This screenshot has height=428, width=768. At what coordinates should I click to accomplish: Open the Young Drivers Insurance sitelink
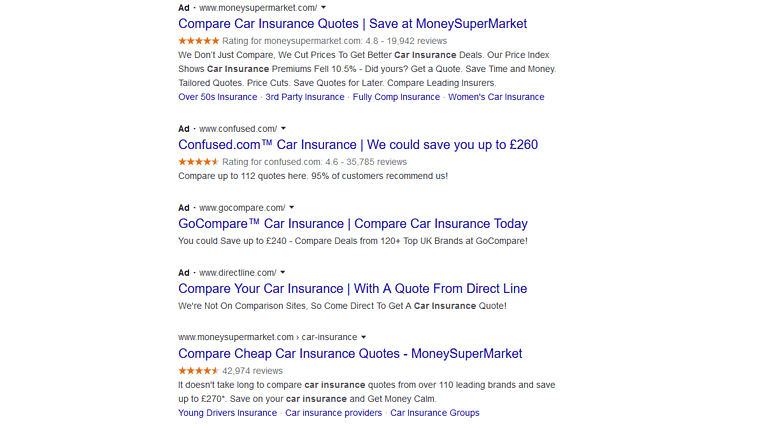coord(227,413)
